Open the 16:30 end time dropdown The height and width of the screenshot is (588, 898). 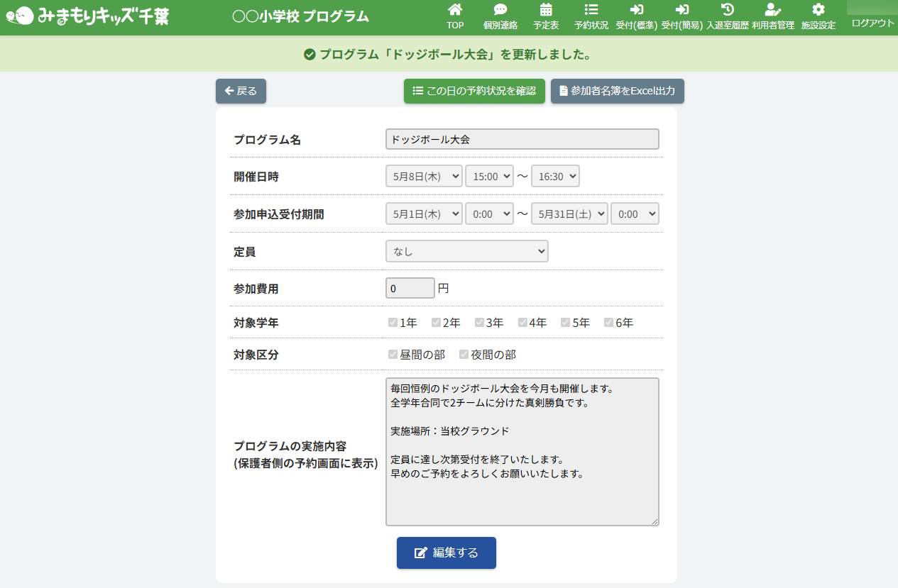coord(555,176)
